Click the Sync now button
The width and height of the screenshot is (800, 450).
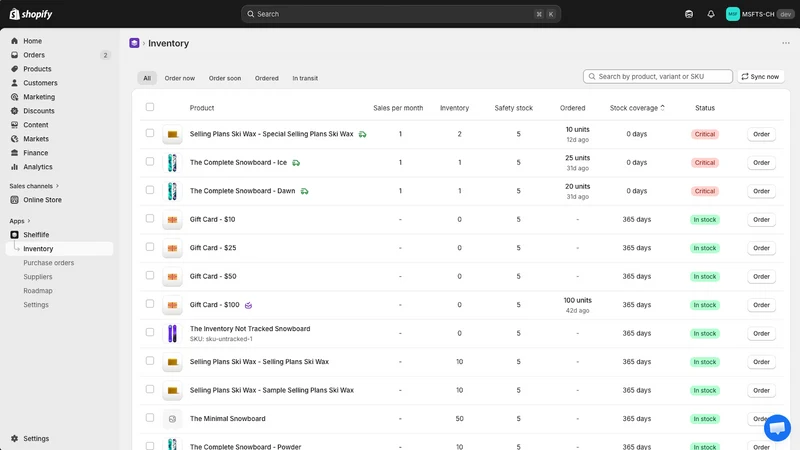(x=761, y=77)
